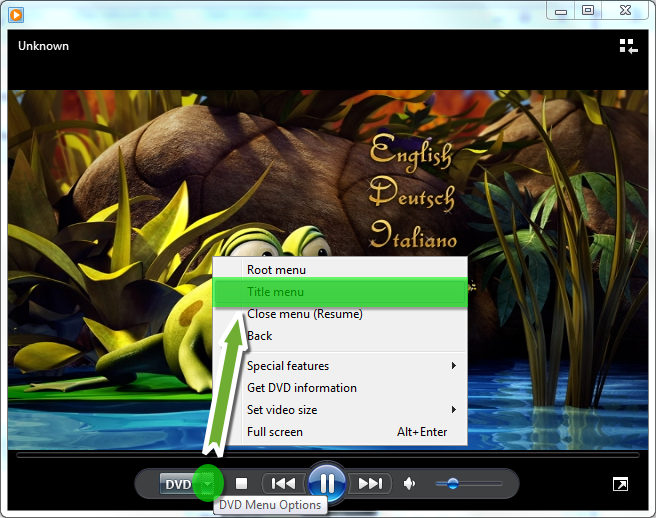Viewport: 656px width, 518px height.
Task: Click the Windows Media Player app icon
Action: coord(16,15)
